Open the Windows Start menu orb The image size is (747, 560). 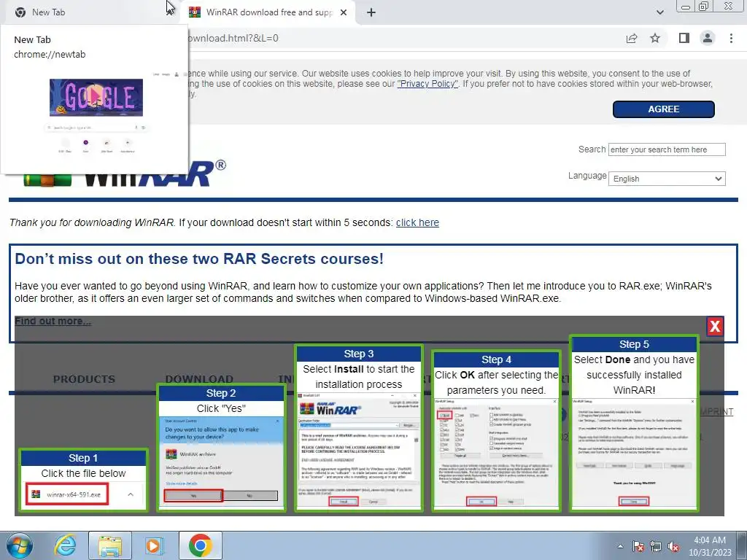tap(20, 545)
